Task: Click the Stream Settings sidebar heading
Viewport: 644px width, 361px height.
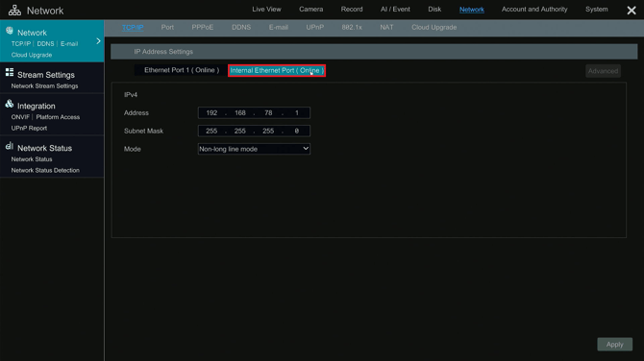Action: tap(46, 75)
